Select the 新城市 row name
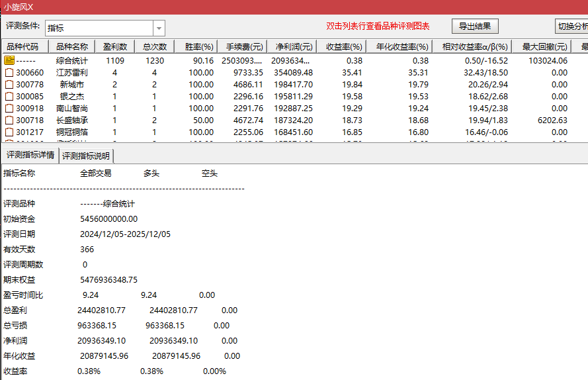The width and height of the screenshot is (588, 380). click(72, 85)
